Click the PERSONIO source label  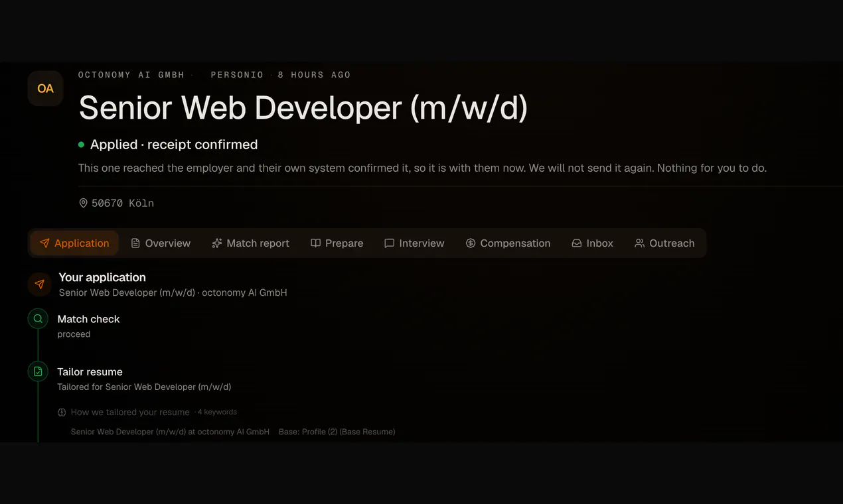(237, 75)
